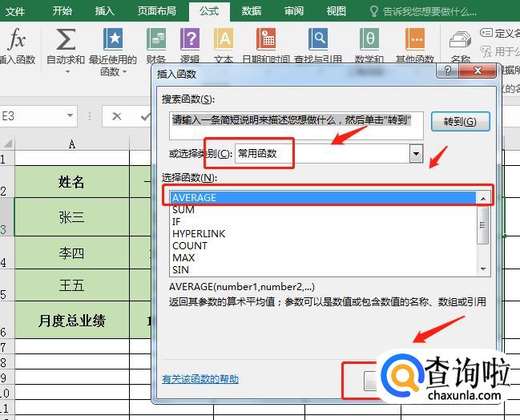
Task: Open the 数学和三角函数 math functions icon
Action: pyautogui.click(x=369, y=40)
